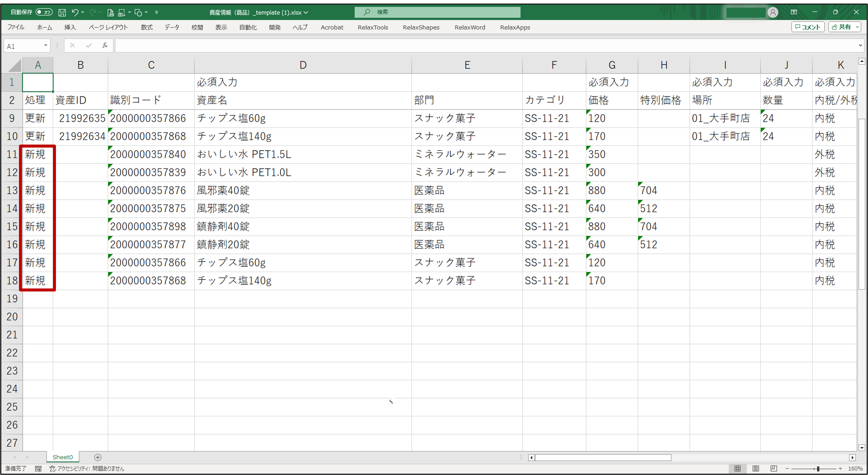Click the Redo icon

(x=92, y=12)
